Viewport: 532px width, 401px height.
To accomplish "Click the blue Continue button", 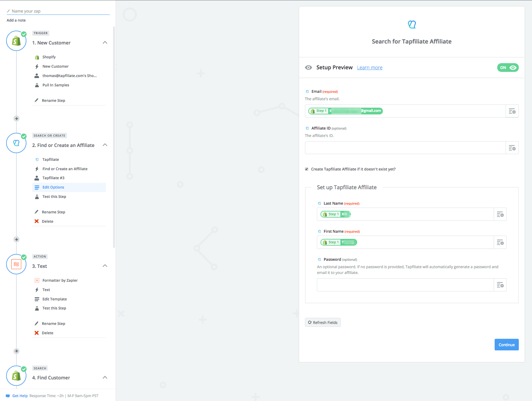I will click(x=507, y=345).
